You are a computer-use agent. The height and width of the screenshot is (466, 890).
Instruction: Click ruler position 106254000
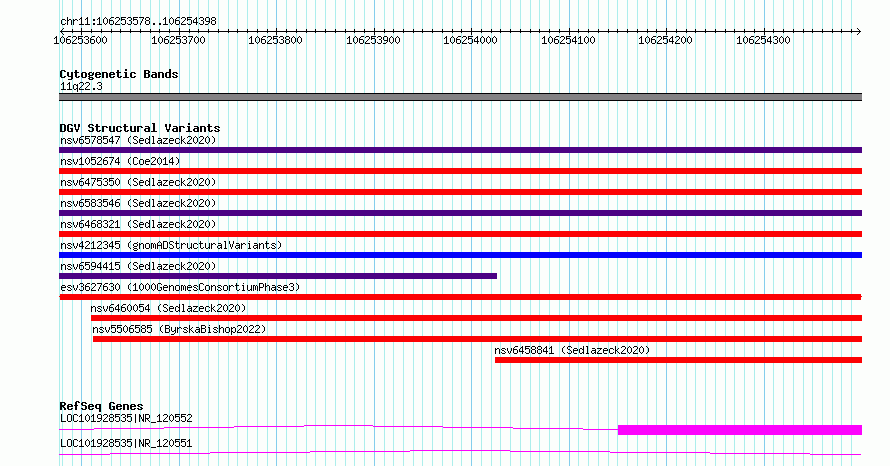coord(470,40)
